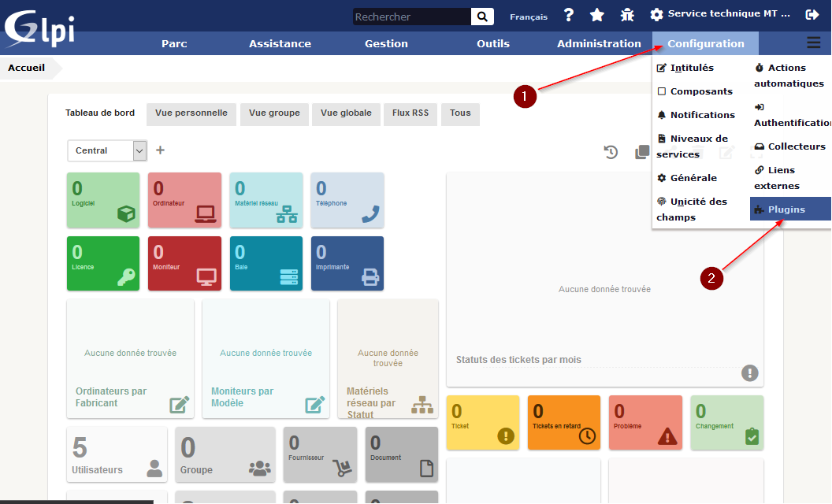The width and height of the screenshot is (832, 504).
Task: Click the search magnifier button
Action: click(482, 17)
